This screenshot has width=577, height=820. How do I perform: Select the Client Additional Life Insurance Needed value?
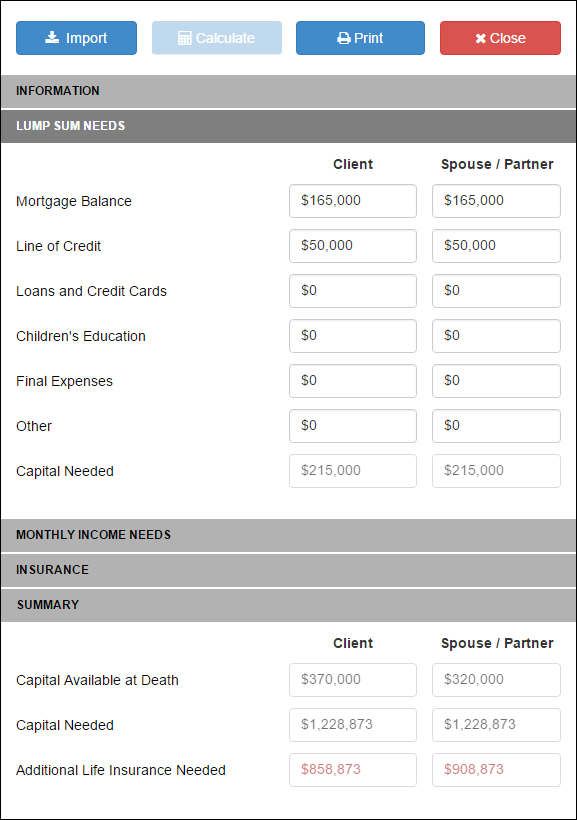(353, 770)
